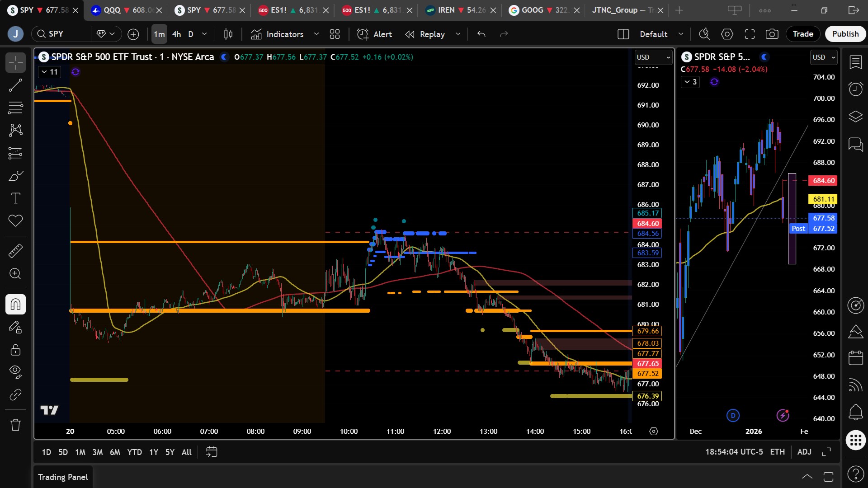Open the Fibonacci retracement tools
This screenshot has width=868, height=488.
tap(15, 108)
